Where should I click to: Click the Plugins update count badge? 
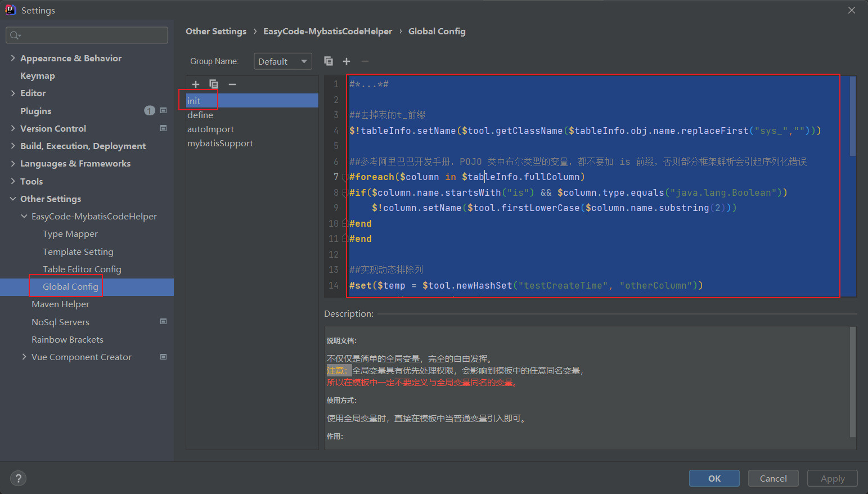(x=150, y=111)
